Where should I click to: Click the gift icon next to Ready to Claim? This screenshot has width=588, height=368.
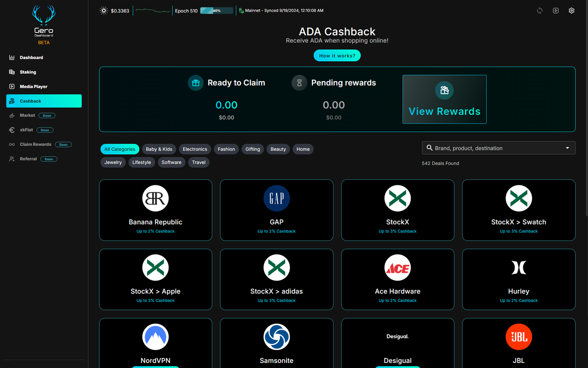[x=195, y=82]
